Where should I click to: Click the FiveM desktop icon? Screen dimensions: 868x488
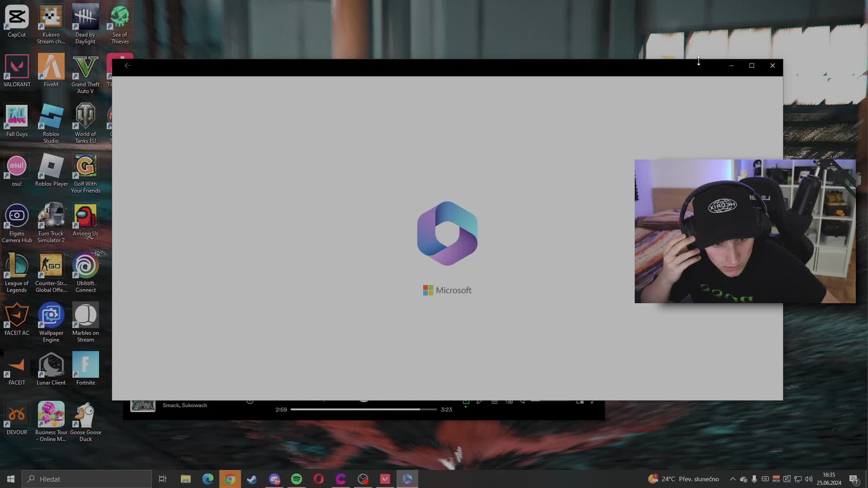[x=51, y=71]
